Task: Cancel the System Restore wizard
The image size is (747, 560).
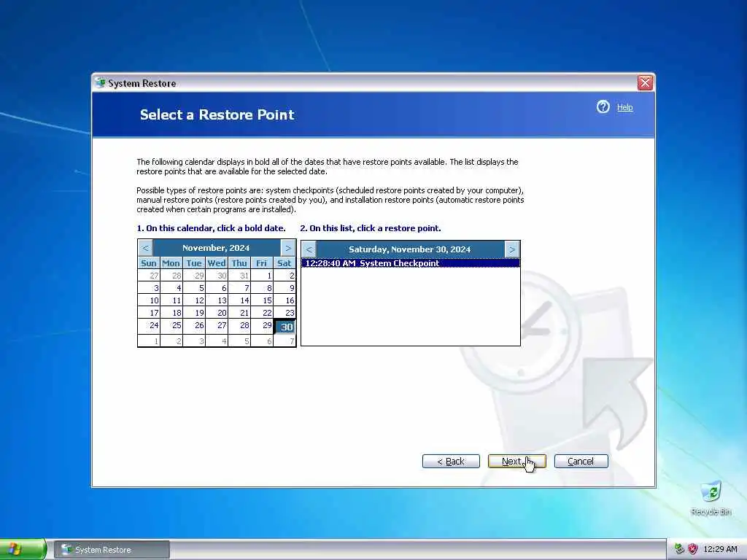Action: [581, 461]
